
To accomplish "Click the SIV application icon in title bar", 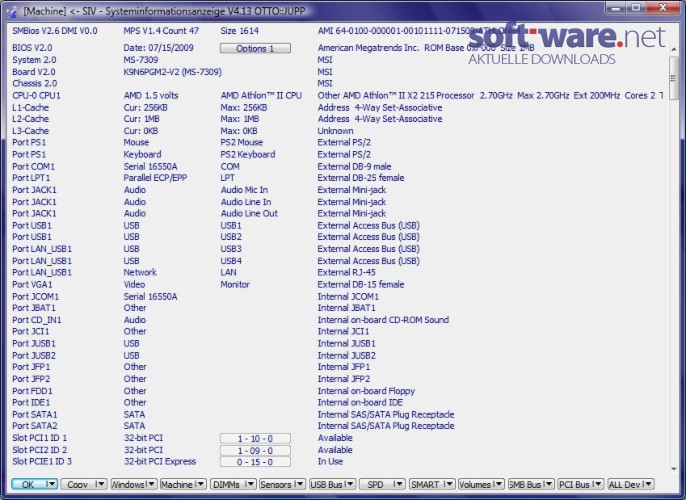I will (13, 11).
